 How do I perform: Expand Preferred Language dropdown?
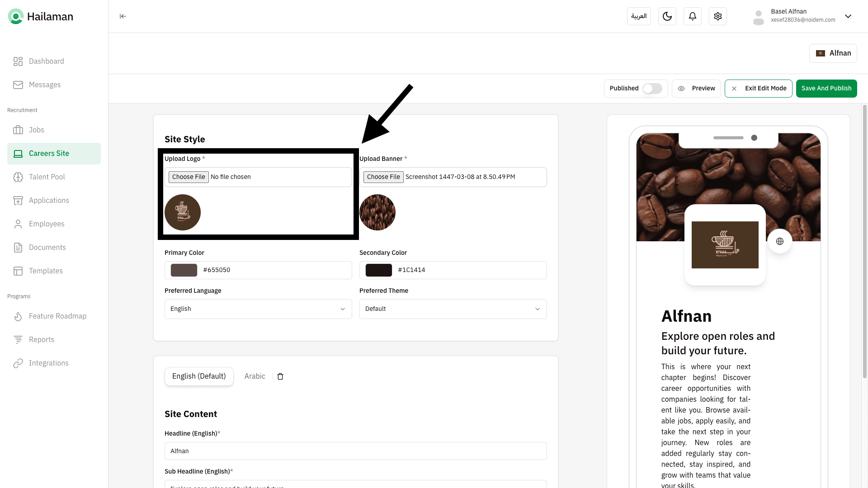258,309
